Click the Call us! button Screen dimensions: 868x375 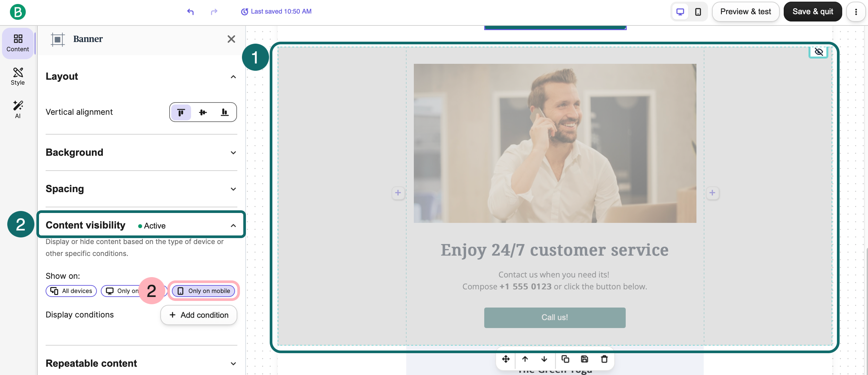pyautogui.click(x=555, y=317)
